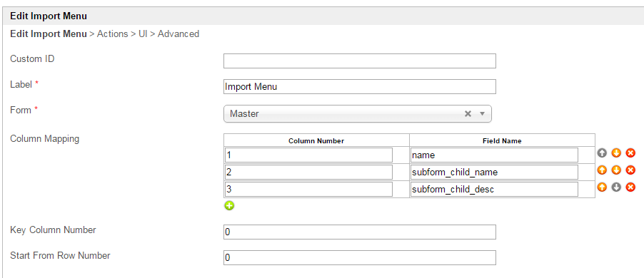
Task: Select the Edit Import Menu breadcrumb
Action: [x=49, y=34]
